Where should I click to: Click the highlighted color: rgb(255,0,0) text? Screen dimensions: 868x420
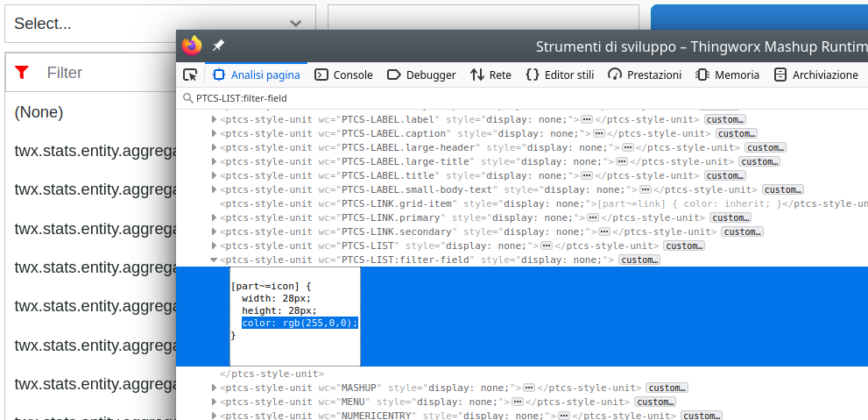tap(300, 323)
